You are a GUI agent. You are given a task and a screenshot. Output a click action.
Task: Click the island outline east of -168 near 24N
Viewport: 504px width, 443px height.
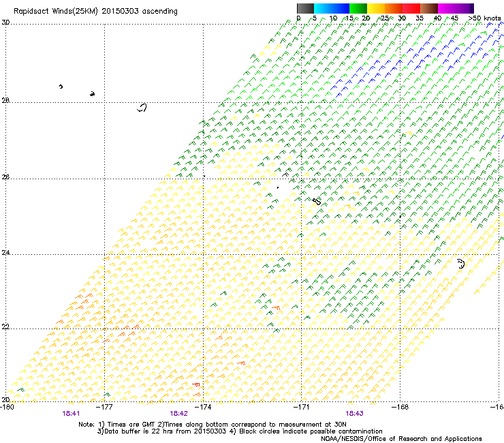point(461,264)
